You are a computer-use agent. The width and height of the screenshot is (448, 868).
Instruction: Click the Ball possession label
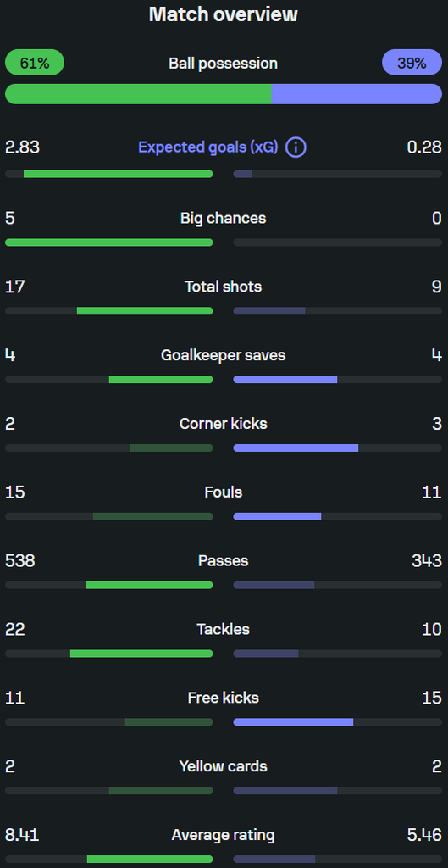224,63
